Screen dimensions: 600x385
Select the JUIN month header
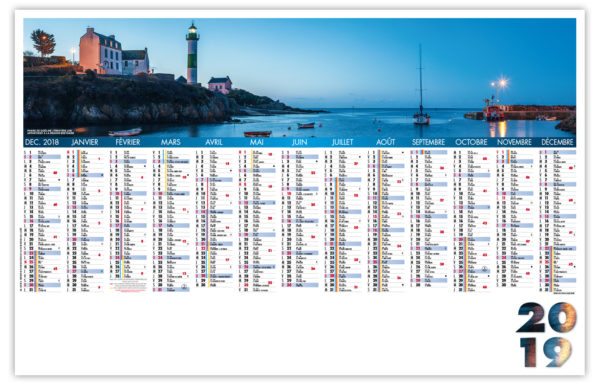(x=300, y=142)
